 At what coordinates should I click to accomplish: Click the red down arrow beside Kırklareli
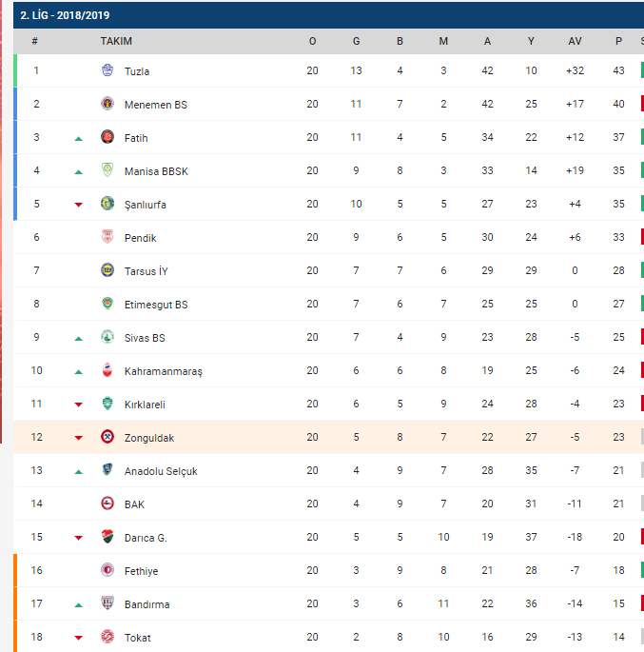(x=79, y=405)
